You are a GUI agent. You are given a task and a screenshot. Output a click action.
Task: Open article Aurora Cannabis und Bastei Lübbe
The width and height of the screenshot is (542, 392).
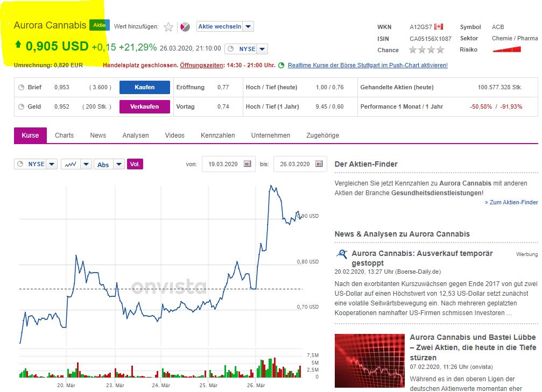[473, 347]
